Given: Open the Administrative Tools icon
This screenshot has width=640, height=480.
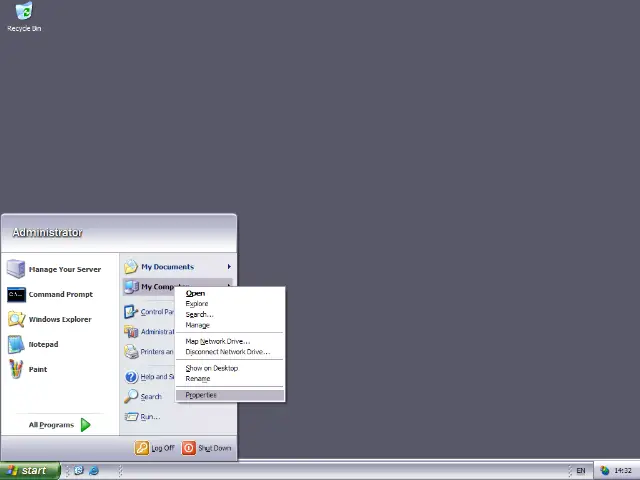Looking at the screenshot, I should tap(131, 331).
